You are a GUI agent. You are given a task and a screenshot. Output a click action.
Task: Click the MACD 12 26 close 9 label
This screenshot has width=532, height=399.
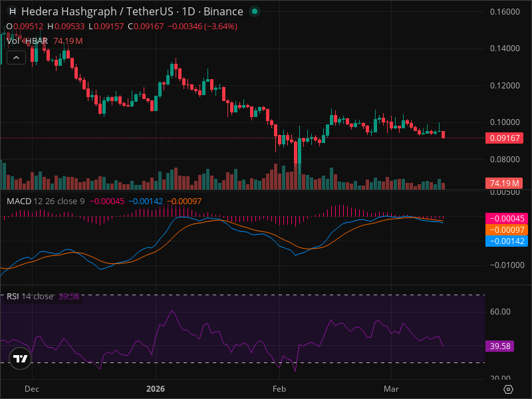click(45, 201)
